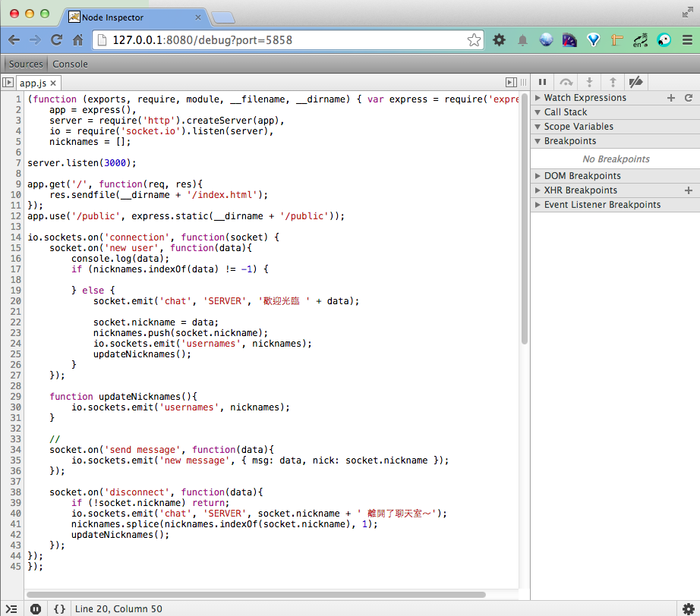The width and height of the screenshot is (700, 616).
Task: Open DevTools settings gear at bottom right
Action: 688,608
